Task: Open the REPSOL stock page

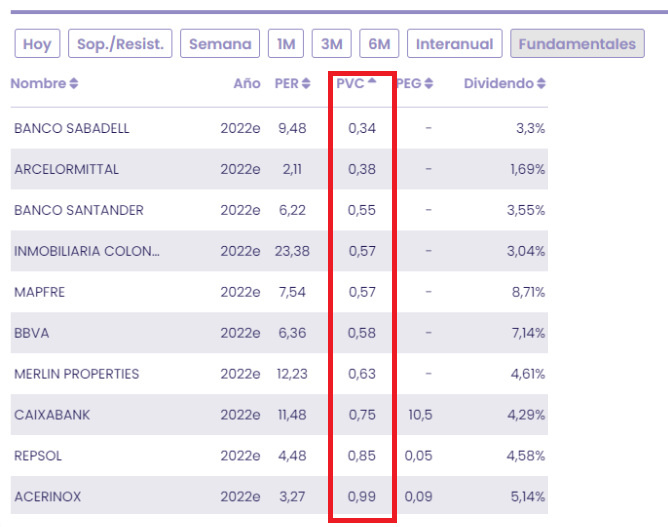Action: (x=38, y=456)
